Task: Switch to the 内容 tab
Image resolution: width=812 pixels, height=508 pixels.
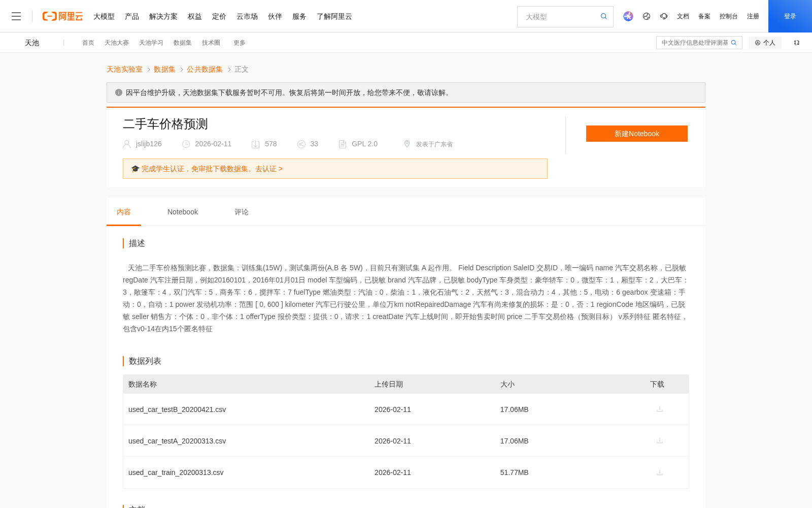Action: click(x=124, y=212)
